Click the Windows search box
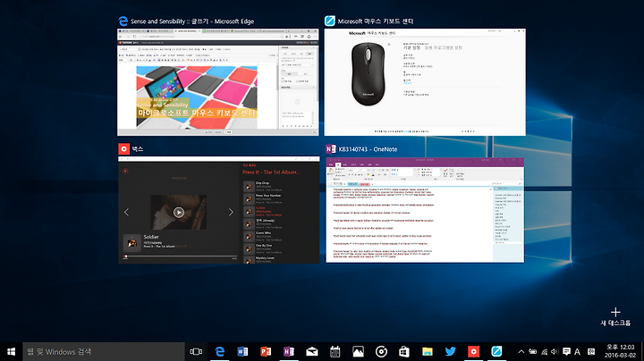This screenshot has height=361, width=644. pyautogui.click(x=104, y=351)
